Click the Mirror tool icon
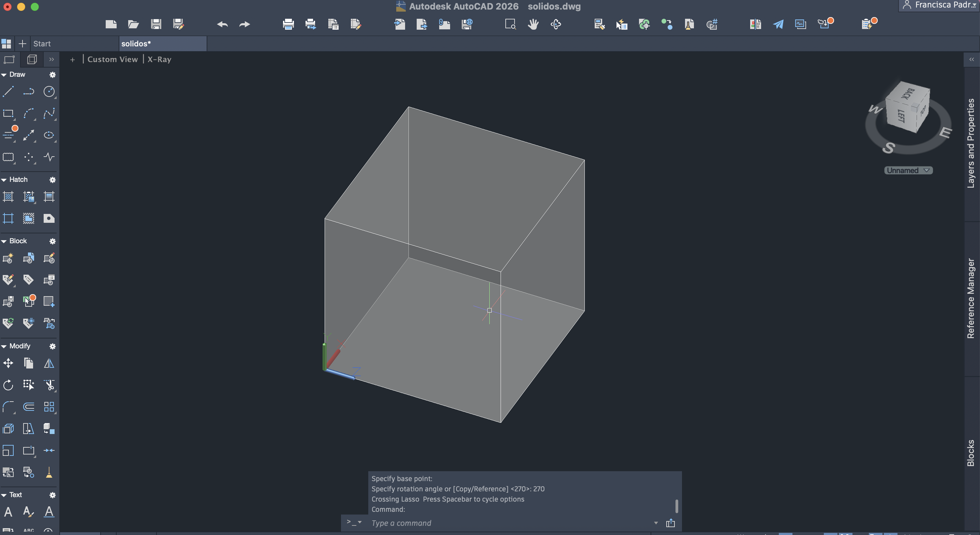This screenshot has height=535, width=980. tap(49, 363)
